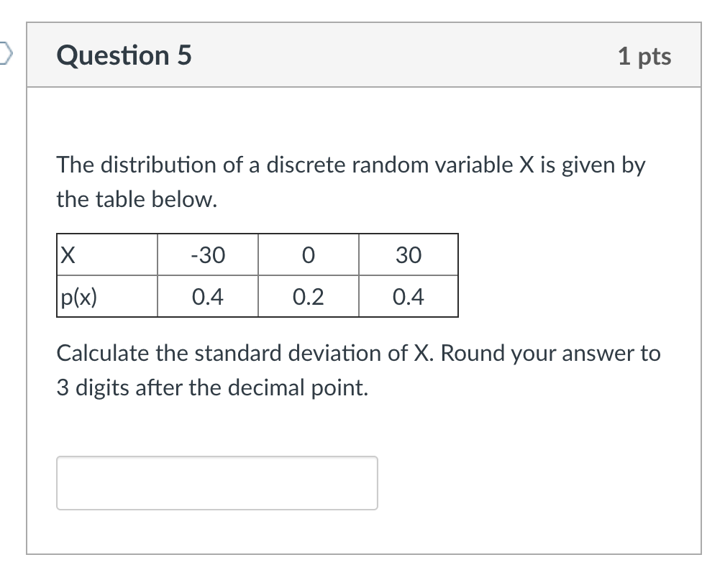Image resolution: width=725 pixels, height=588 pixels.
Task: Click the cell containing 0.2
Action: click(308, 295)
